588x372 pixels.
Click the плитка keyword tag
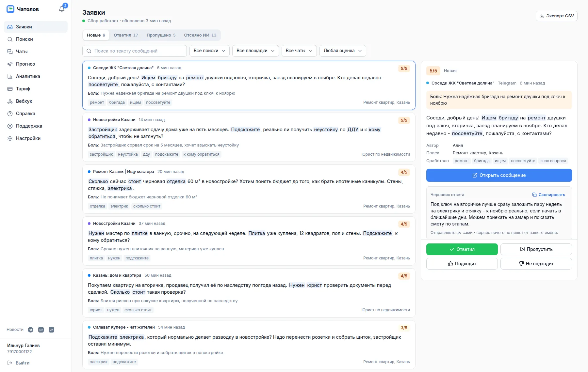click(96, 258)
